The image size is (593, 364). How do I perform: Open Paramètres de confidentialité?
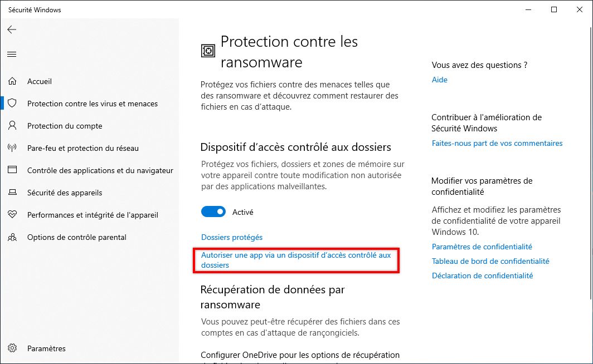point(482,247)
